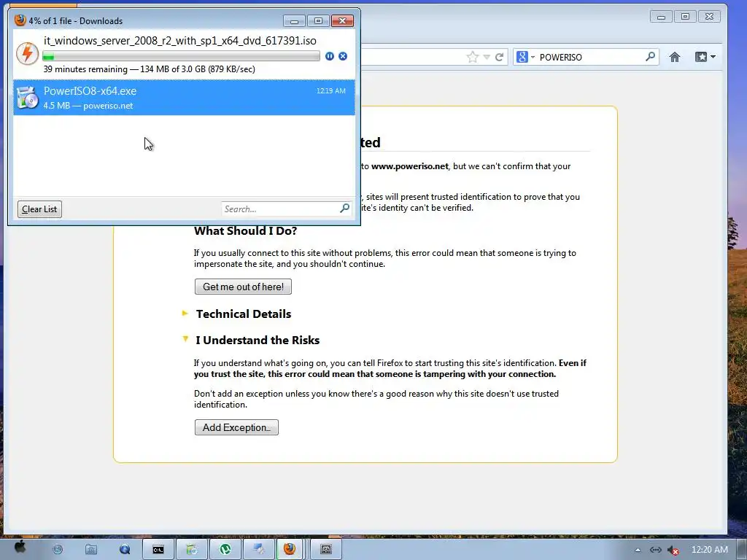Click the PowerISO8-x64.exe installer icon
This screenshot has width=747, height=560.
(27, 98)
